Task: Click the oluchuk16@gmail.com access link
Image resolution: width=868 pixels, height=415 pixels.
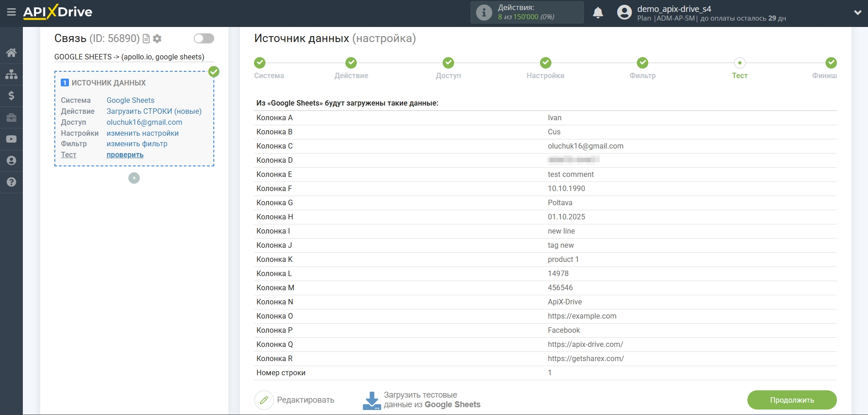Action: 144,122
